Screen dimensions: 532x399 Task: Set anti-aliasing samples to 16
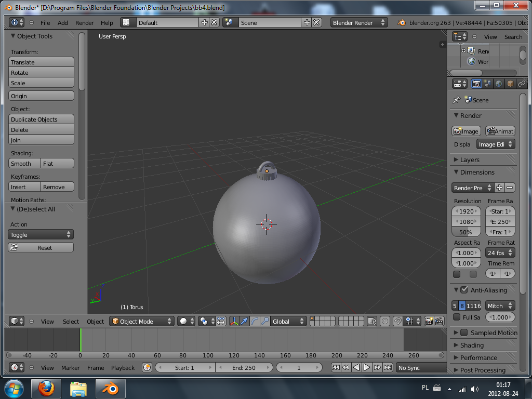pos(477,305)
